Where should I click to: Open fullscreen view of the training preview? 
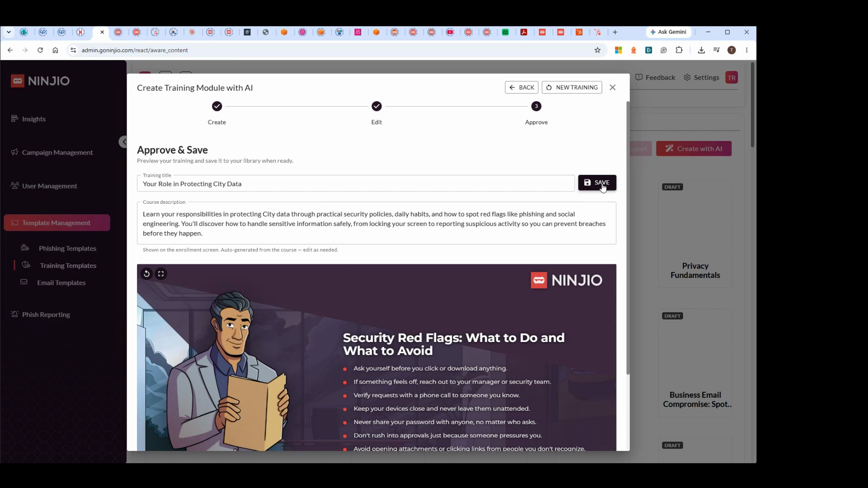tap(161, 274)
